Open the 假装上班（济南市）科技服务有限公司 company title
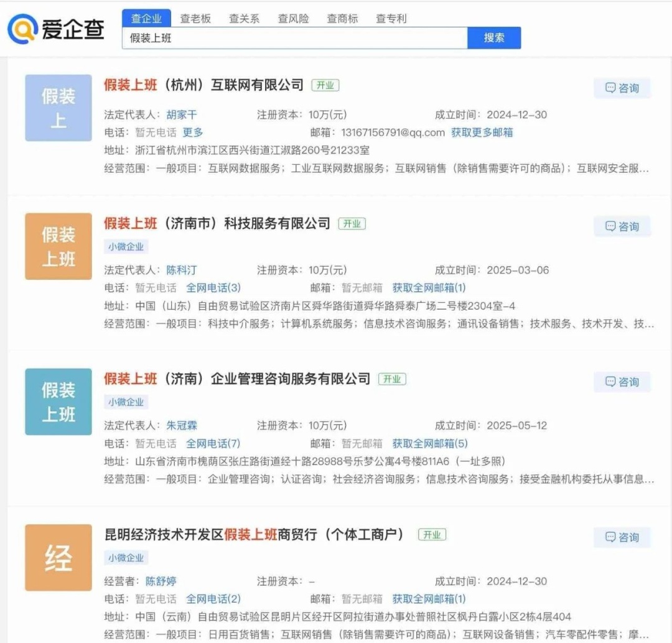The height and width of the screenshot is (643, 672). (x=217, y=223)
